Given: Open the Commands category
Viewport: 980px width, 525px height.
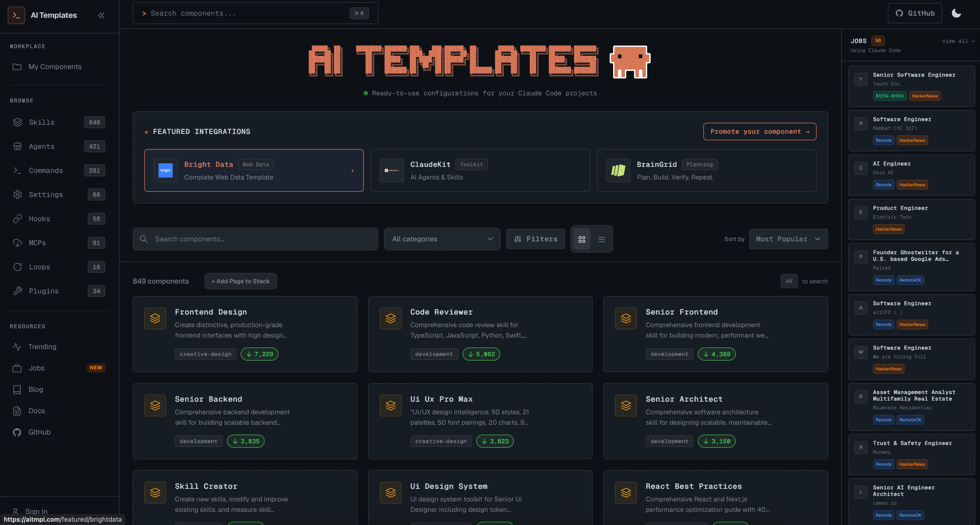Looking at the screenshot, I should 59,170.
